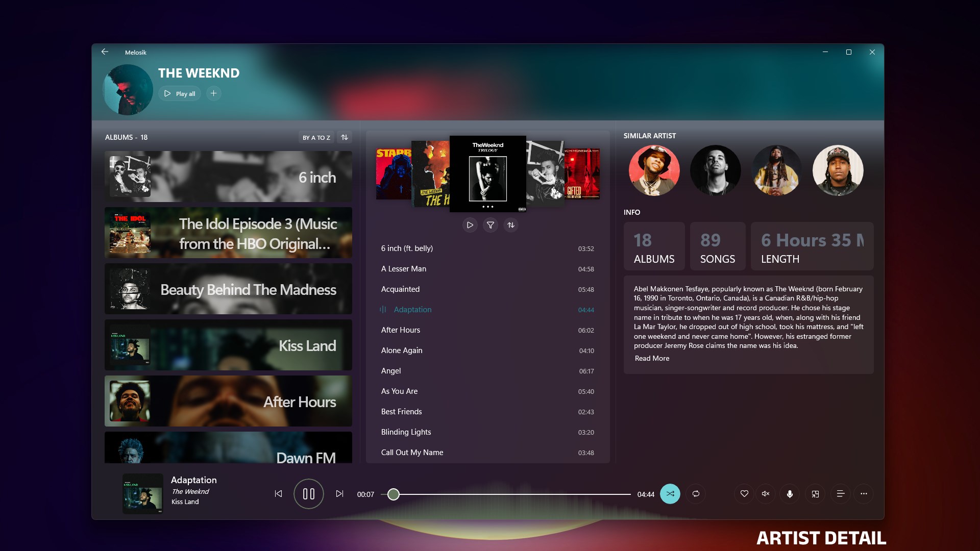Open the track list filter
Image resolution: width=980 pixels, height=551 pixels.
click(490, 224)
